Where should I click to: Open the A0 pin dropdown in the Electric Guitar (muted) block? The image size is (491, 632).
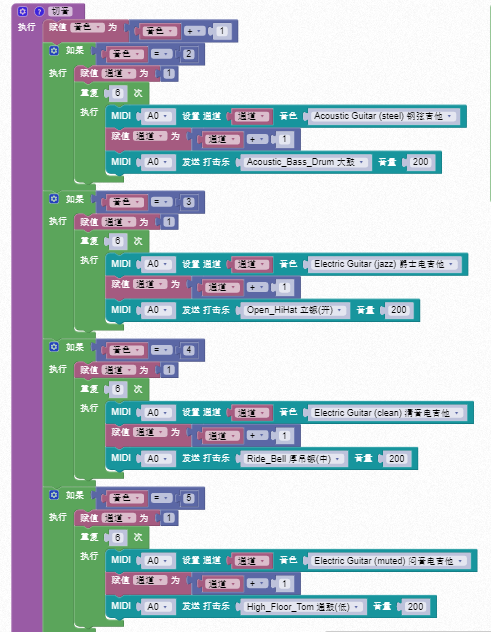click(x=158, y=561)
